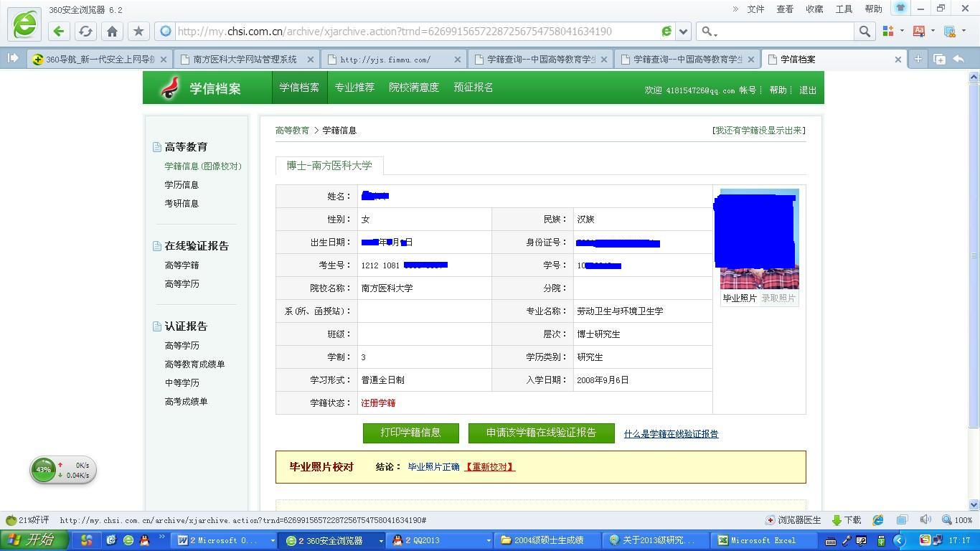The height and width of the screenshot is (551, 980).
Task: Switch to the 南方医科大学网站管理系统 tab
Action: (x=245, y=60)
